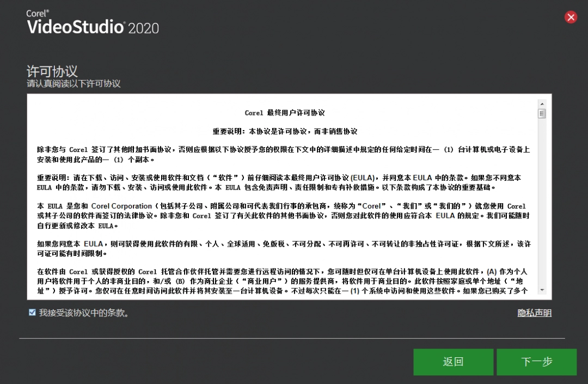The height and width of the screenshot is (384, 588).
Task: Click the 下一步 button to continue
Action: [536, 362]
